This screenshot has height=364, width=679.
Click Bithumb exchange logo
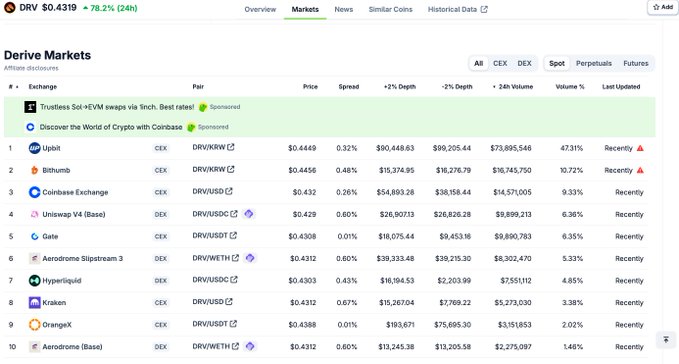click(x=34, y=170)
